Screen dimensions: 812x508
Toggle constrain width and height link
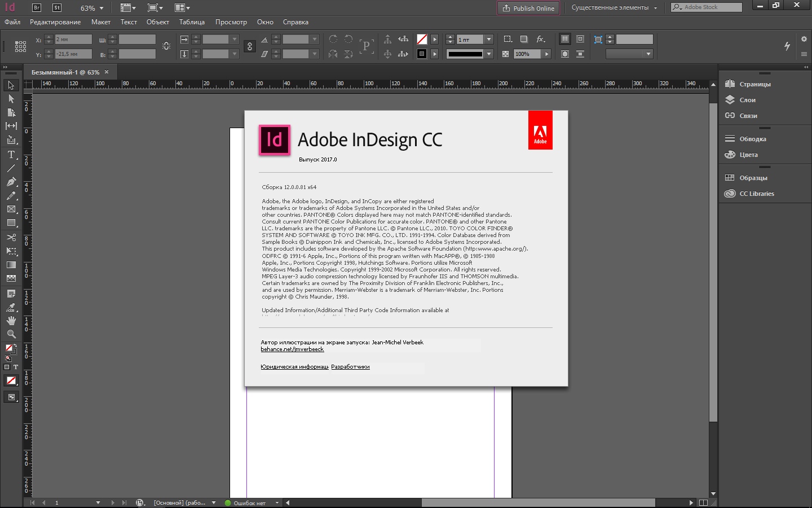(x=166, y=46)
